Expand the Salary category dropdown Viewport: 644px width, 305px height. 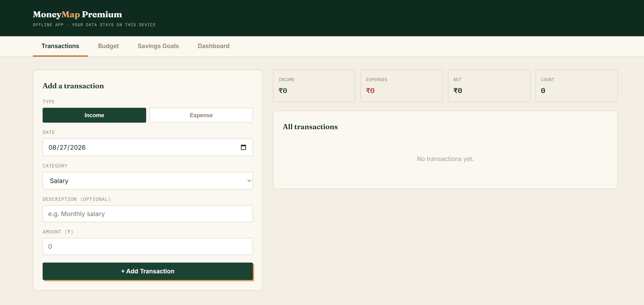tap(148, 181)
